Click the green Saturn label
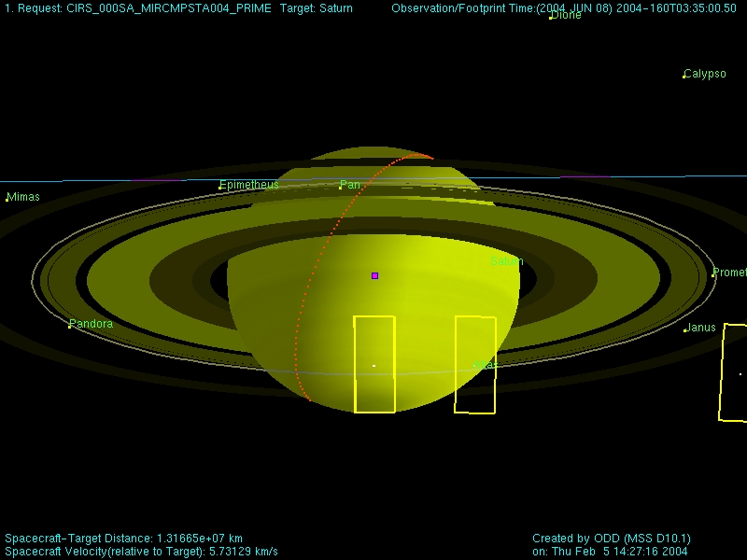Image resolution: width=747 pixels, height=560 pixels. (507, 262)
